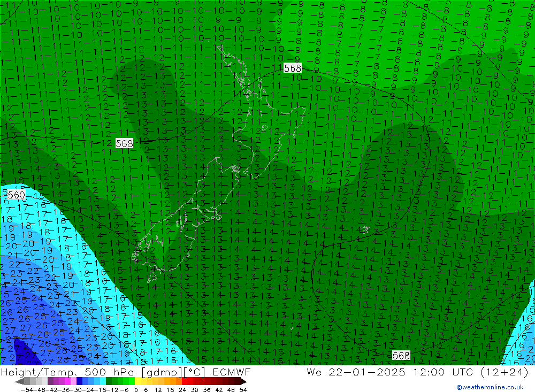Pick the dark purple legend swatch above -42
This screenshot has width=535, height=392.
pos(50,381)
